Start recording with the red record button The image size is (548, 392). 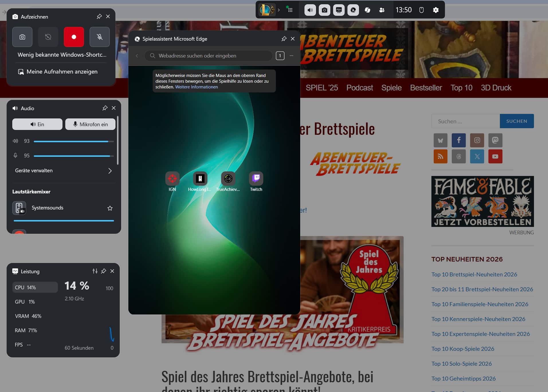pos(74,37)
